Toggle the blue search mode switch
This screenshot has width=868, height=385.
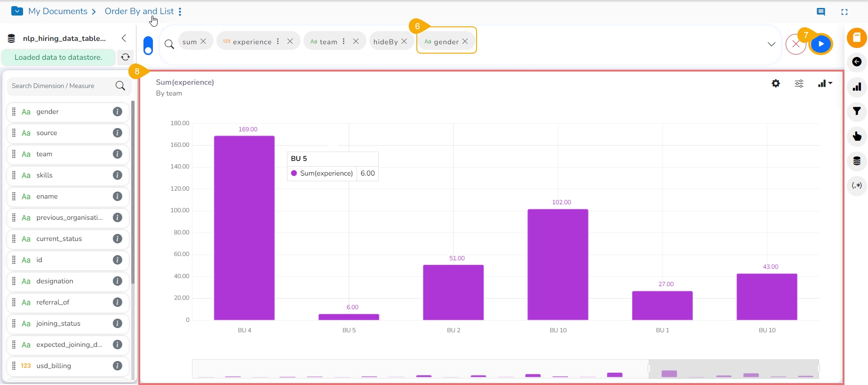pos(148,46)
